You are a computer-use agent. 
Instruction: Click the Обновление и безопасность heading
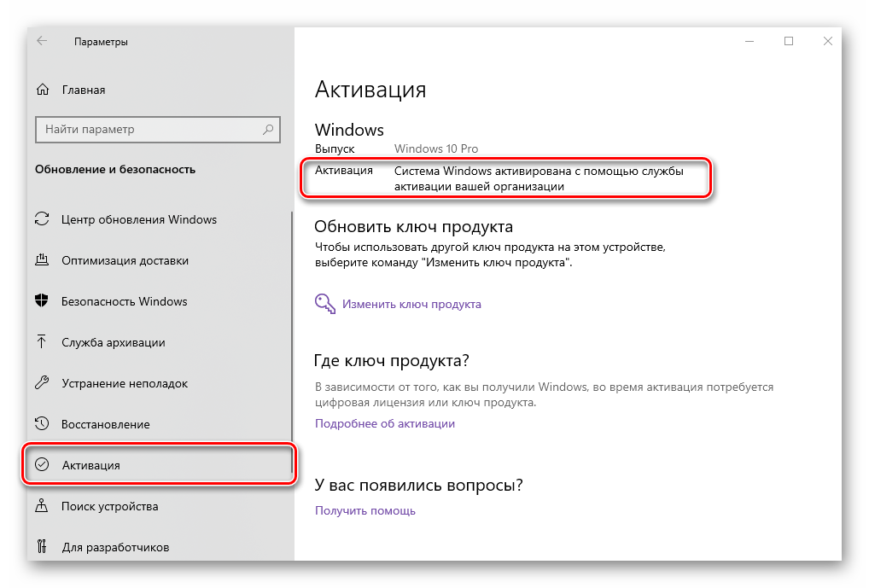(115, 170)
